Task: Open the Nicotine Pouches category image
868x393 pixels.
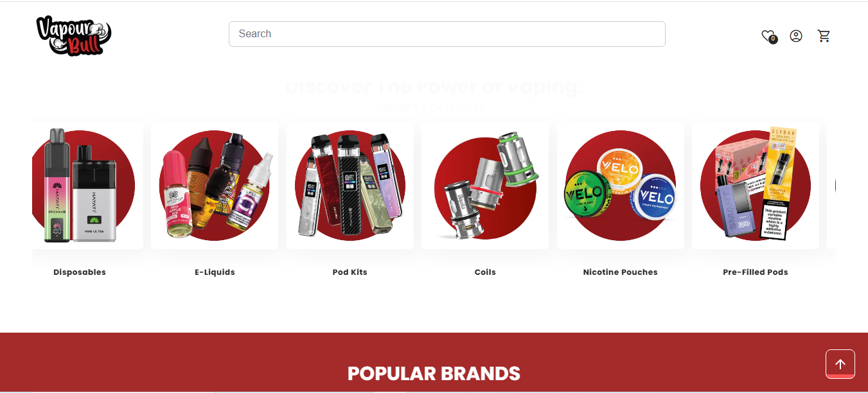Action: click(621, 186)
